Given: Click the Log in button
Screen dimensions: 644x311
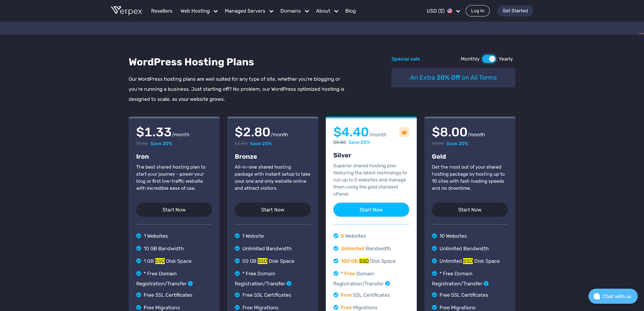Looking at the screenshot, I should click(477, 11).
